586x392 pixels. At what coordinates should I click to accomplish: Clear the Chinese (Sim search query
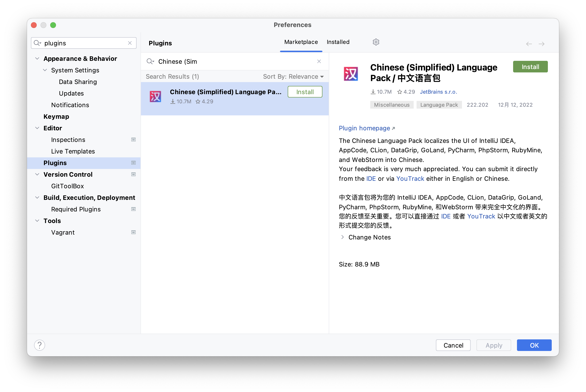319,61
